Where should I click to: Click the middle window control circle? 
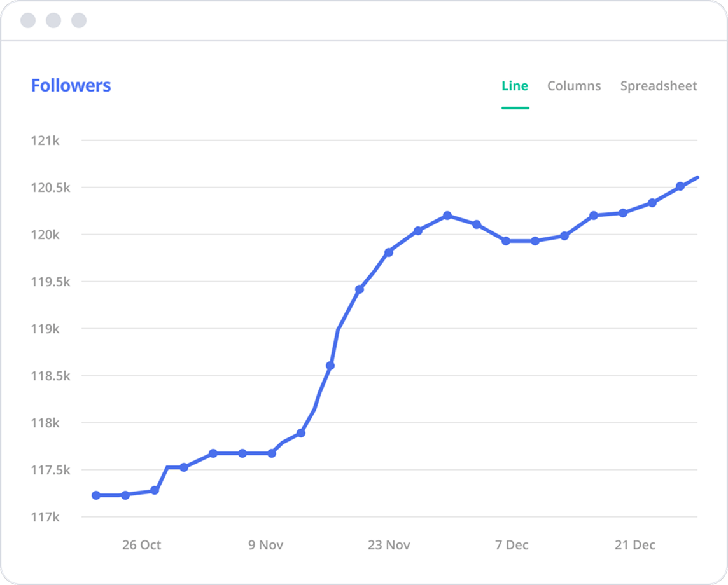point(53,20)
